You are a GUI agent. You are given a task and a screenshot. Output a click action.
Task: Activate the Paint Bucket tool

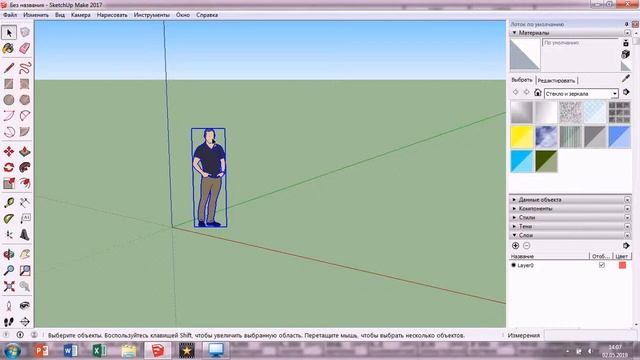click(9, 49)
